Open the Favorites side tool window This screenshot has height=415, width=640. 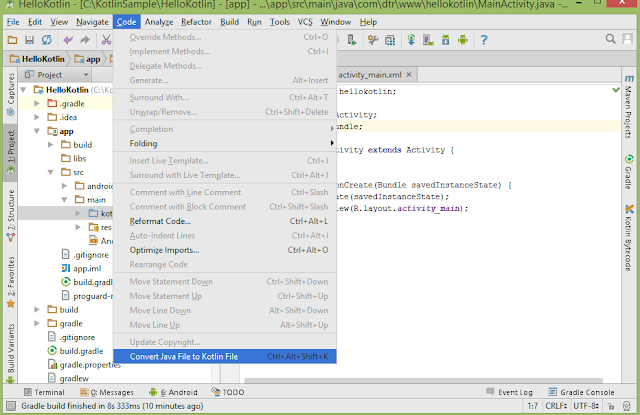[11, 282]
